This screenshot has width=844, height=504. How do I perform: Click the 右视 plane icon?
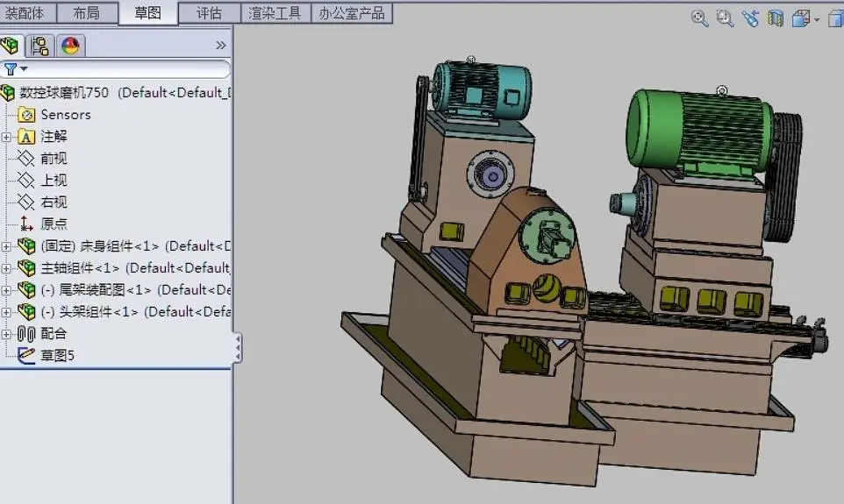[x=25, y=202]
